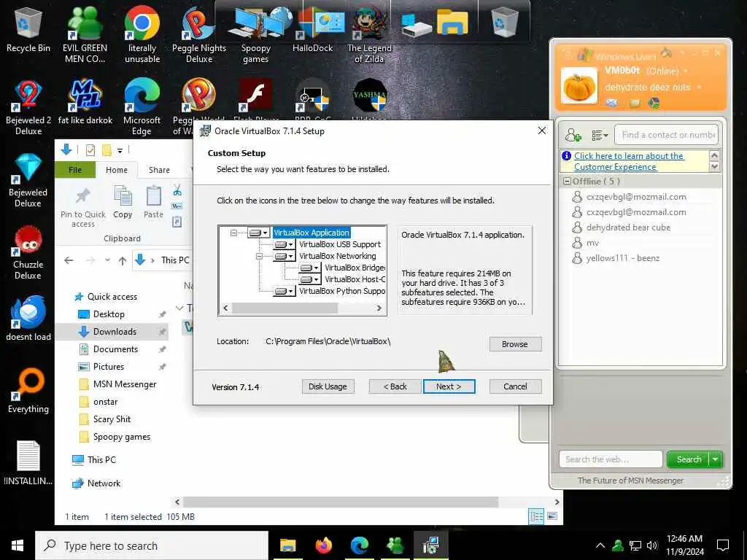747x560 pixels.
Task: Launch Bejeweled 2 Deluxe desktop icon
Action: [x=28, y=108]
